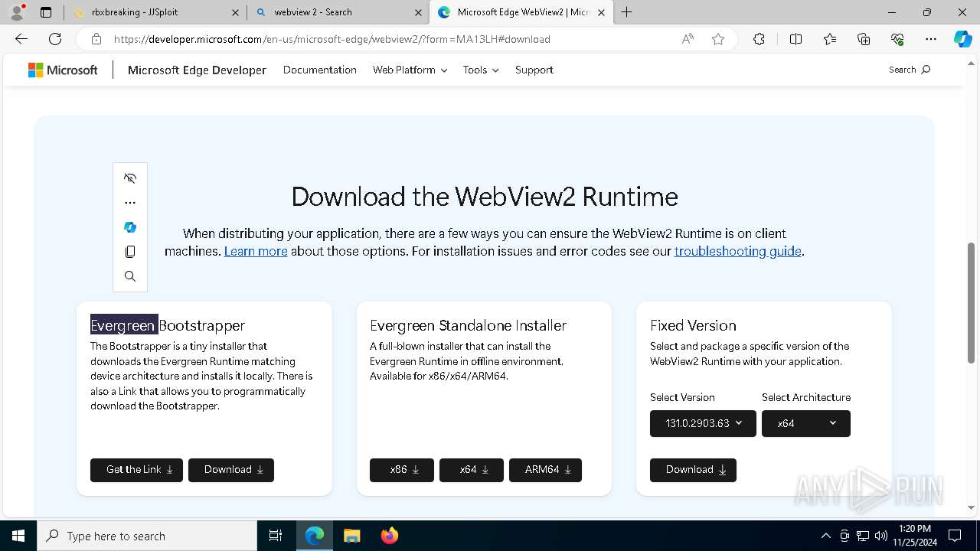Viewport: 980px width, 551px height.
Task: Add this page to favorites star
Action: [x=717, y=39]
